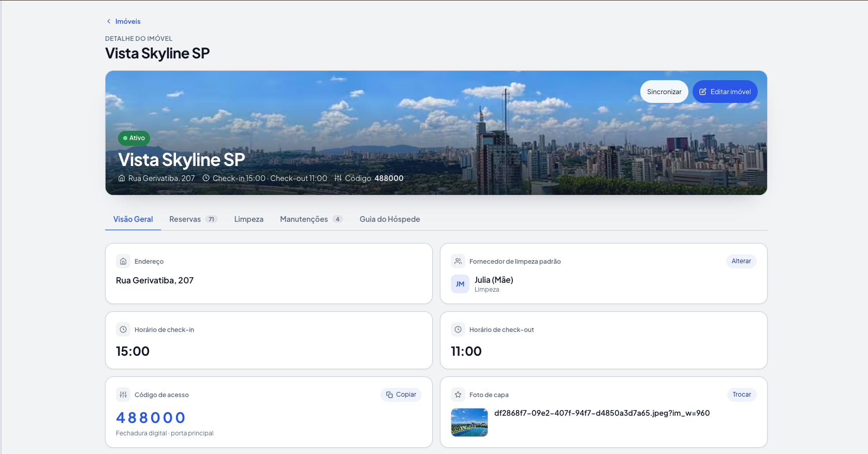Open the Limpeza tab
Viewport: 868px width, 454px height.
249,219
